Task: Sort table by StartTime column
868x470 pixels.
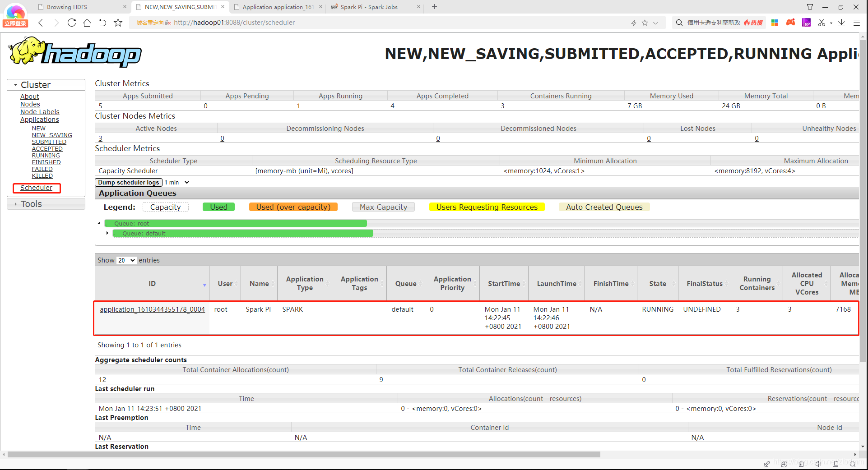Action: 504,284
